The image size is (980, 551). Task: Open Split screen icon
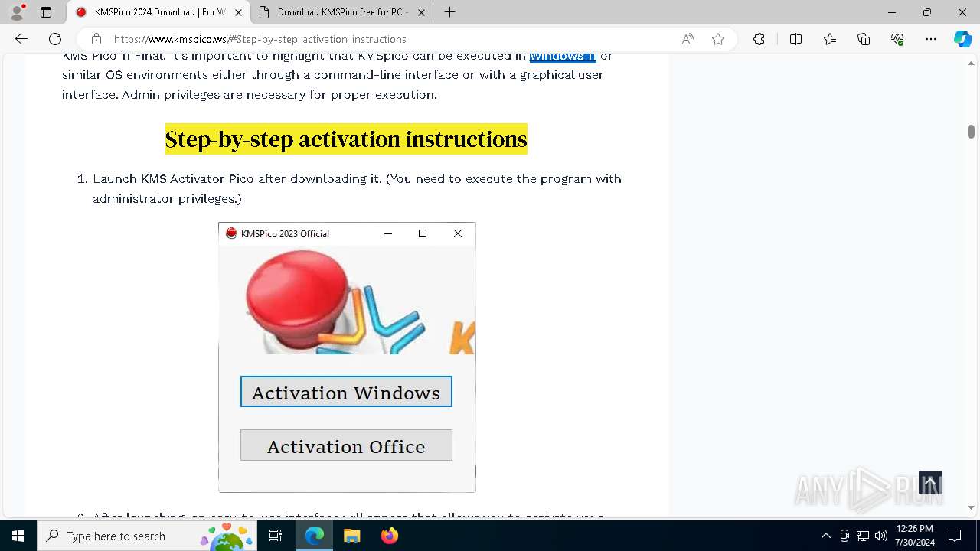(x=795, y=39)
